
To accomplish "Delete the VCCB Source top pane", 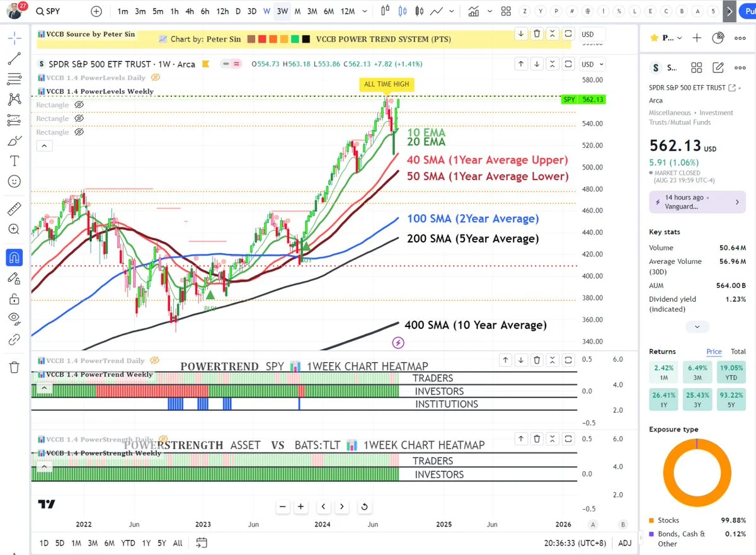I will pos(537,34).
